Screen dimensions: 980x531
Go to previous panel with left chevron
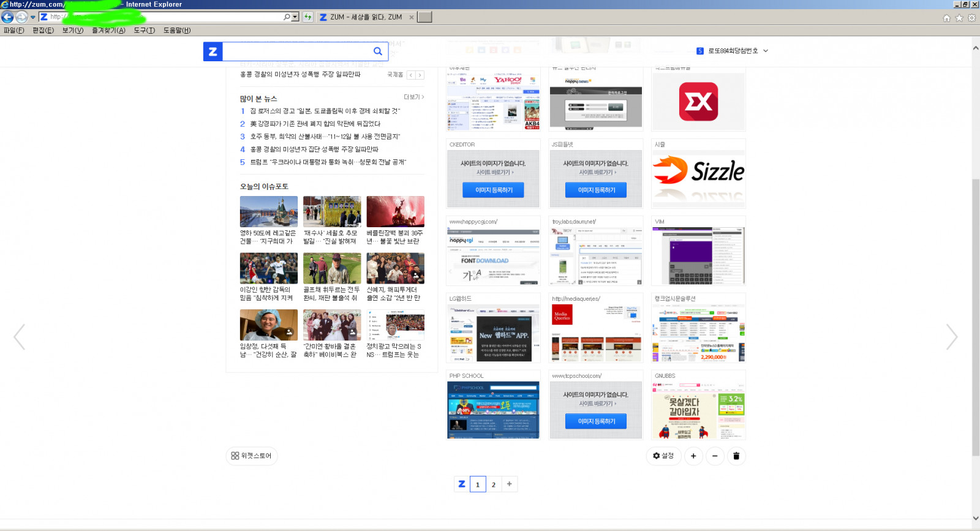tap(20, 337)
